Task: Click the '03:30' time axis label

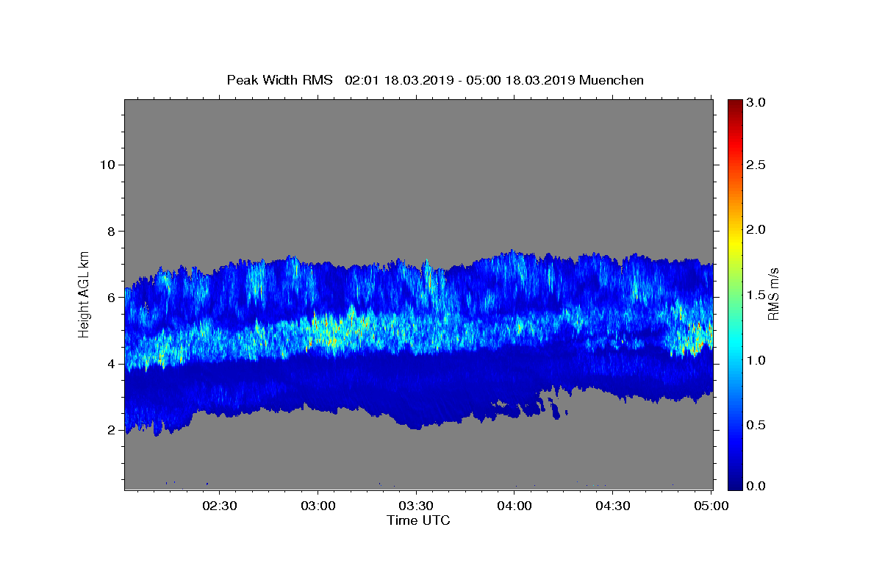Action: pos(417,506)
